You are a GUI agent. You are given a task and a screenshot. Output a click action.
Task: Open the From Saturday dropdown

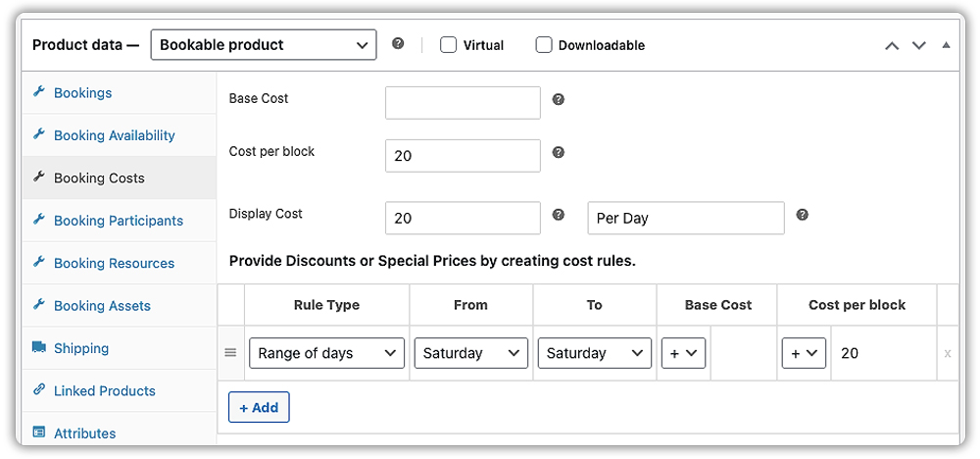[x=471, y=353]
